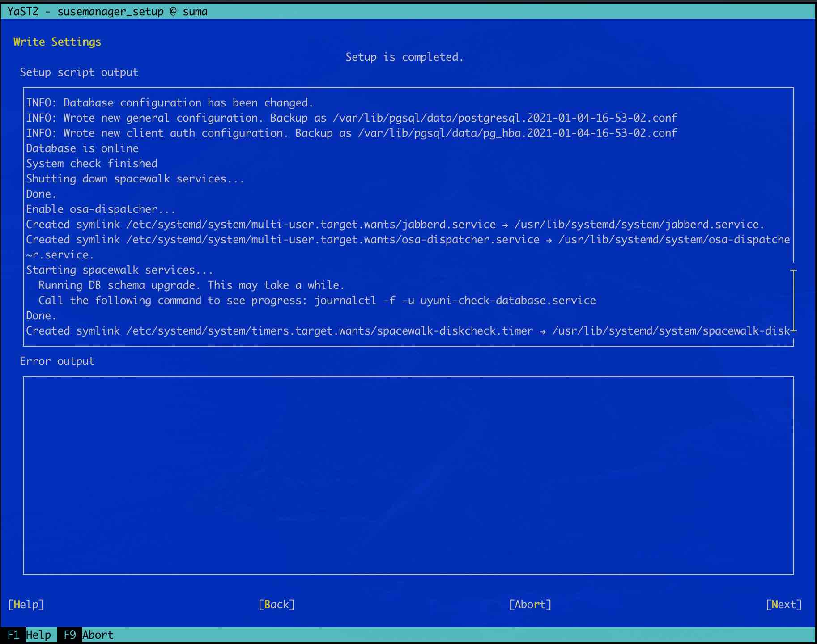Select the journalctl uyuni-check-database.service command line
This screenshot has width=817, height=644.
pos(317,300)
